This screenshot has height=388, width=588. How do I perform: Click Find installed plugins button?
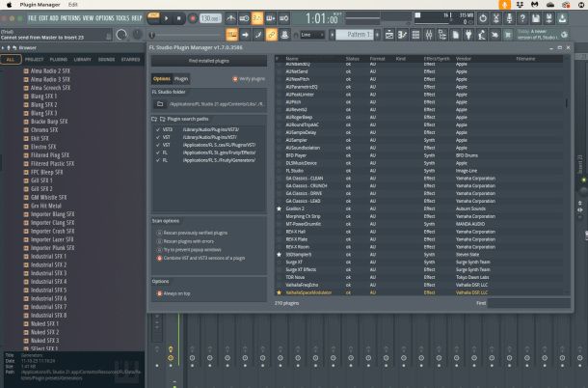pos(209,61)
